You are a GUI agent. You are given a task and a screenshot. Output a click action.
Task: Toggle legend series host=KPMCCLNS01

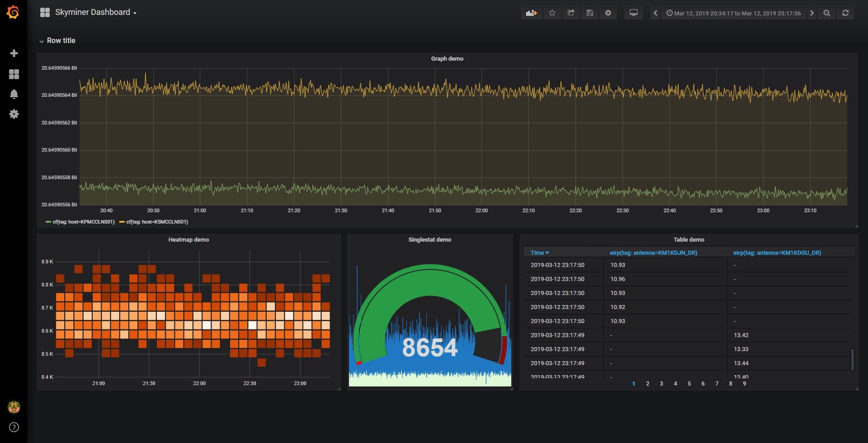click(84, 222)
